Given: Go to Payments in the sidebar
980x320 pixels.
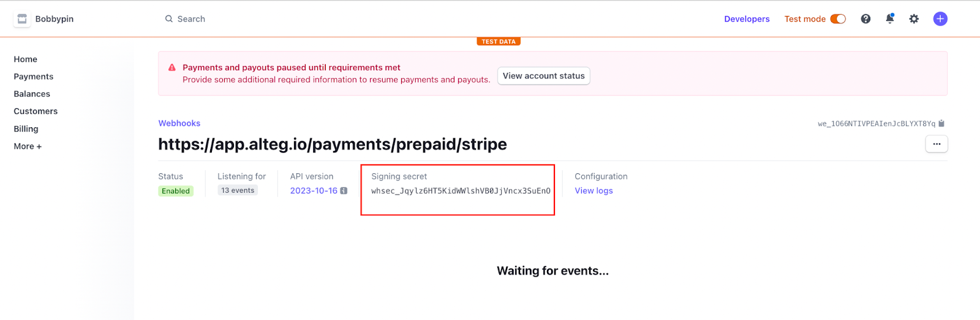Looking at the screenshot, I should tap(34, 76).
